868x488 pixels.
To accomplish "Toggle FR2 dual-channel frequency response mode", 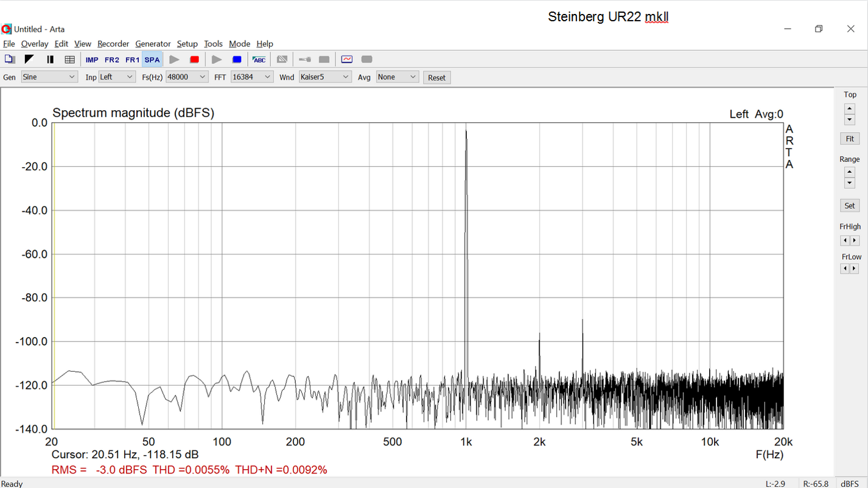I will [x=112, y=60].
